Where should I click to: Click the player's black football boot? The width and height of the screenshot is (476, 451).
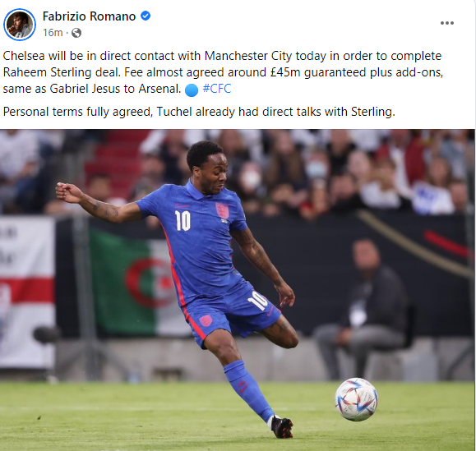click(282, 427)
